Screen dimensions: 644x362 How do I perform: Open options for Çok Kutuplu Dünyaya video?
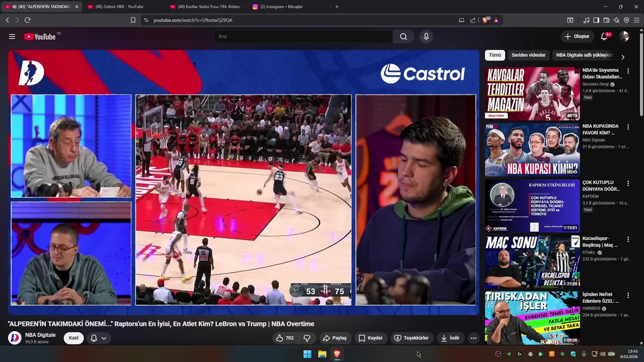click(628, 184)
